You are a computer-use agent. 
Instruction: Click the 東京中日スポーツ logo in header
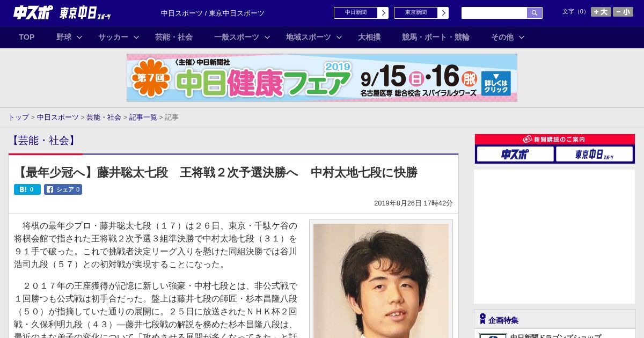pyautogui.click(x=85, y=13)
